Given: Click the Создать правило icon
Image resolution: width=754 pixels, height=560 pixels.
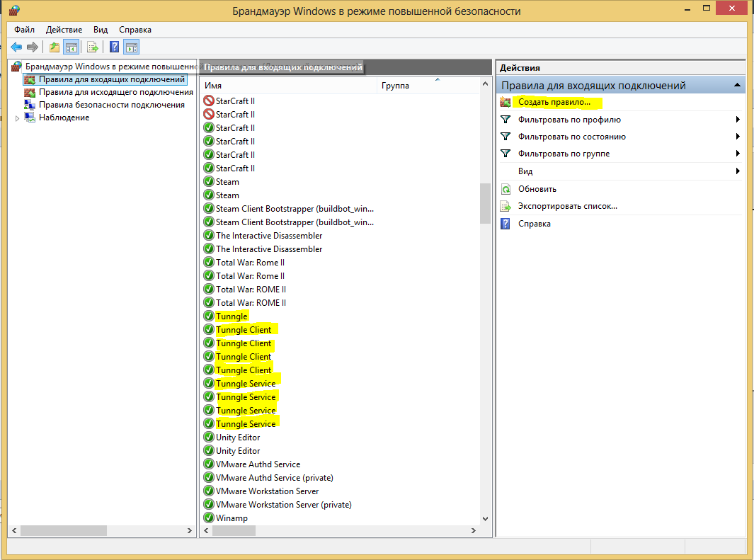Looking at the screenshot, I should tap(505, 102).
